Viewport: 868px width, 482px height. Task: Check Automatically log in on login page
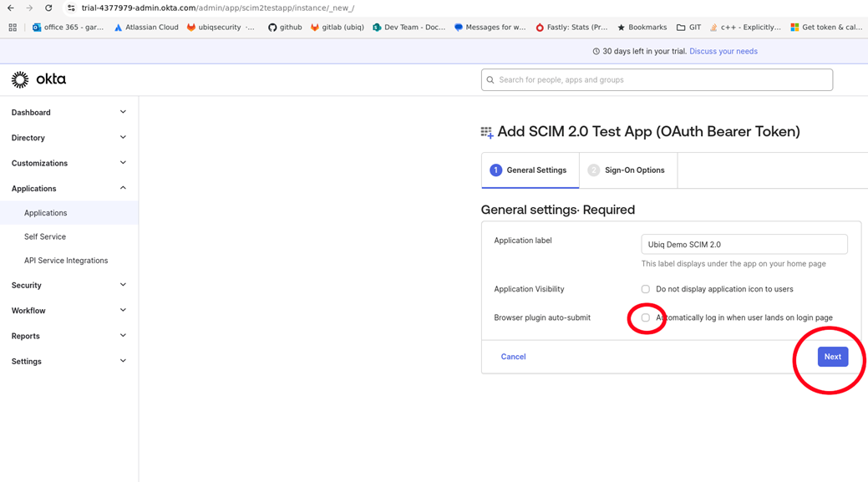[646, 317]
